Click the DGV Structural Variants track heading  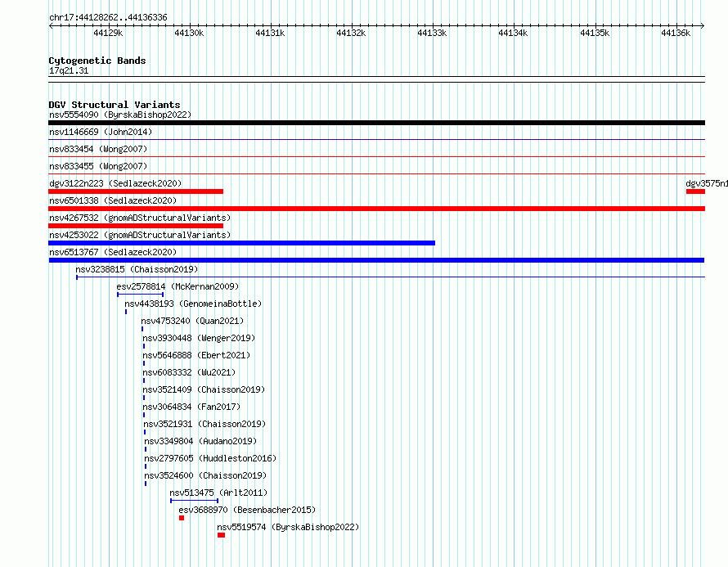coord(115,105)
